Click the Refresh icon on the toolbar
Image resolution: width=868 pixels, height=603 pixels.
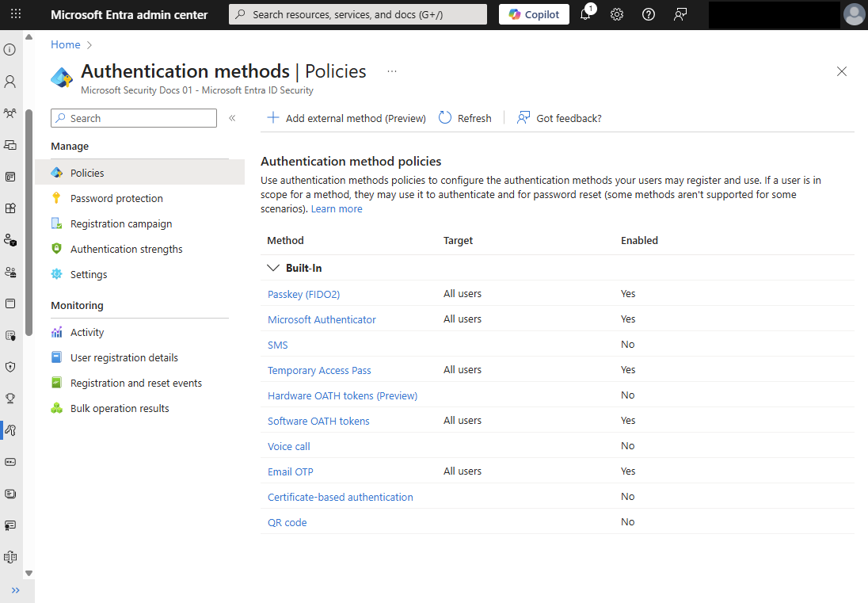point(444,117)
